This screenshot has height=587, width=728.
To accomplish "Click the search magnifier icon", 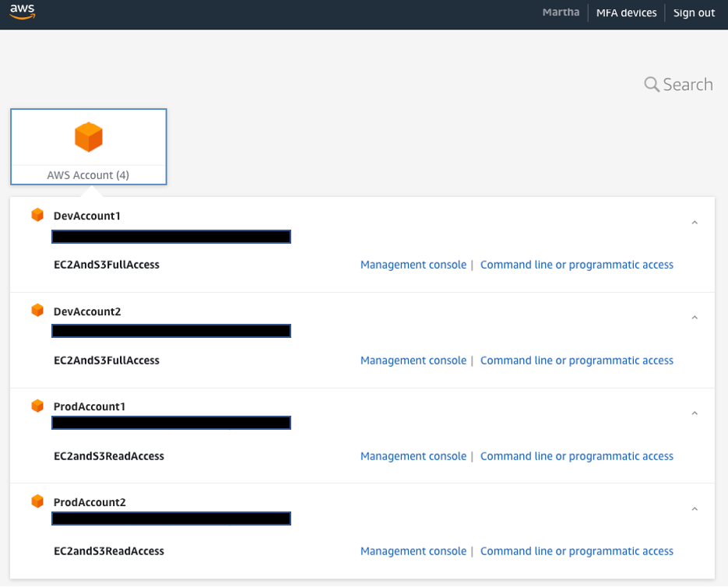I will pyautogui.click(x=652, y=84).
